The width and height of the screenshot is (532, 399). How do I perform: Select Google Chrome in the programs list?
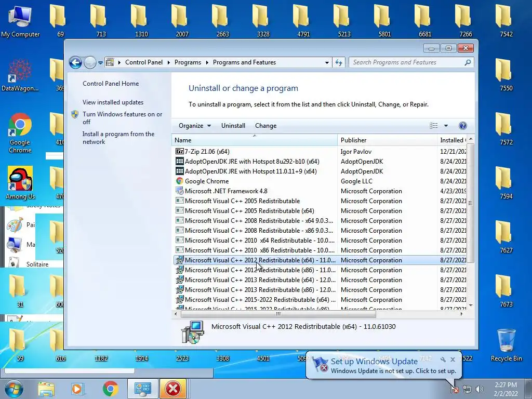pyautogui.click(x=320, y=181)
